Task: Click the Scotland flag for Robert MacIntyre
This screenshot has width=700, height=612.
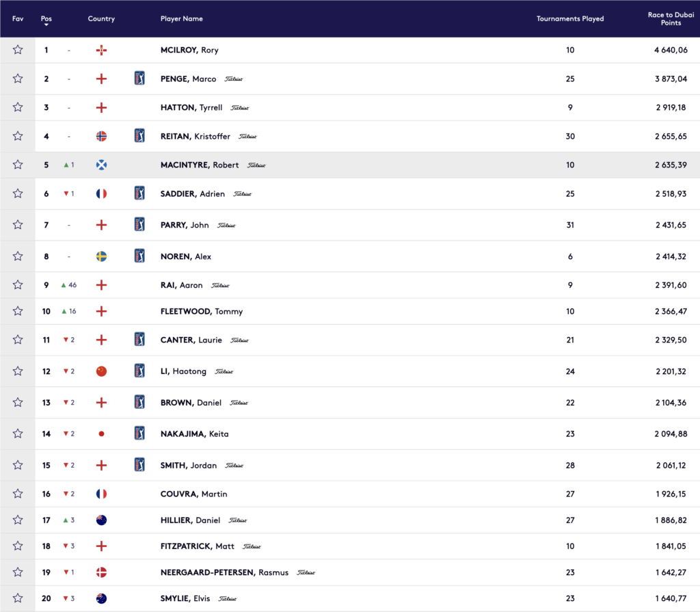Action: 101,165
